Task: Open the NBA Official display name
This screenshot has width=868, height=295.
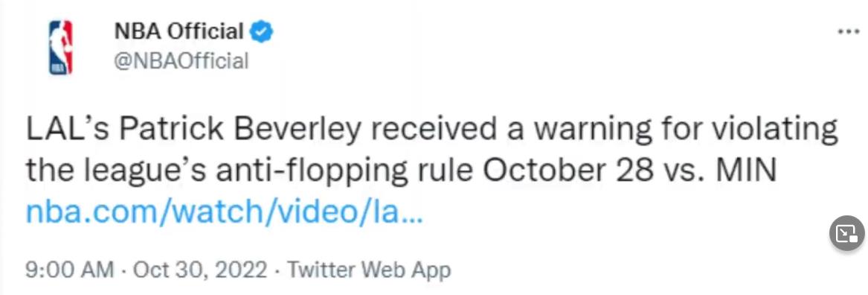Action: click(179, 31)
